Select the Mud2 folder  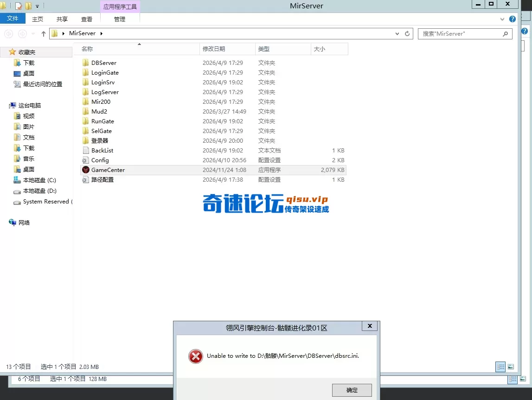point(99,111)
